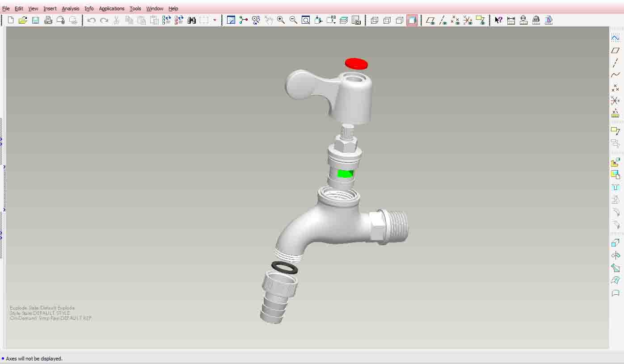
Task: Start the Revolve tool in right toolbar
Action: [616, 255]
